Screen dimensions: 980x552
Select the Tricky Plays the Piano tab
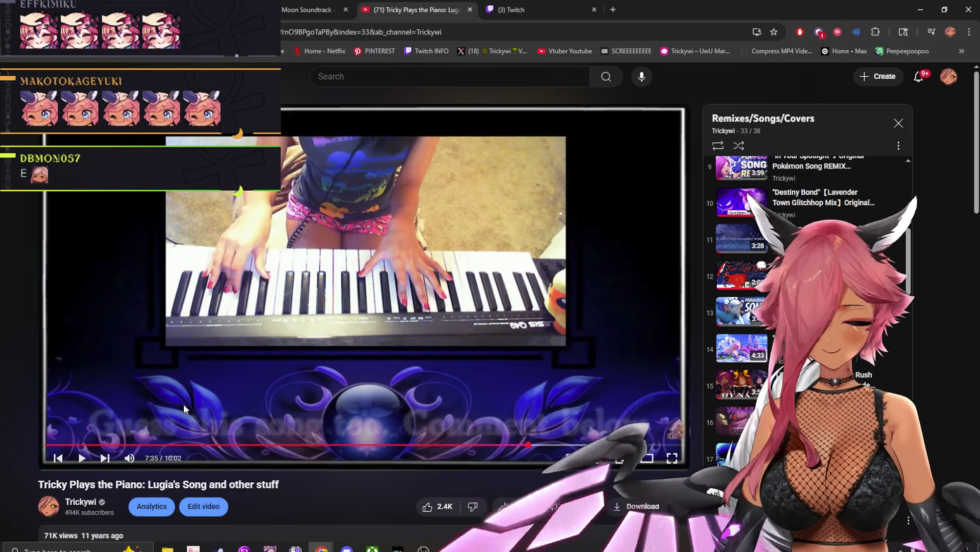[x=416, y=10]
